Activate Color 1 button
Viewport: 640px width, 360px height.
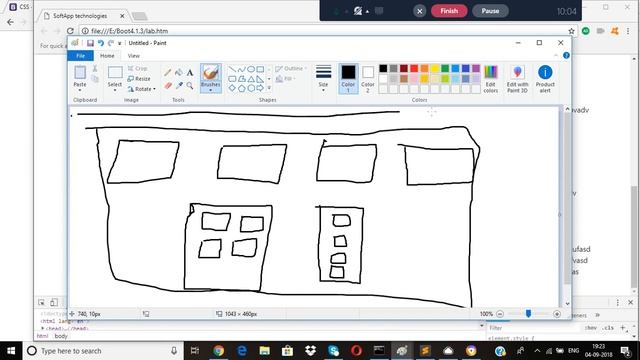[348, 79]
